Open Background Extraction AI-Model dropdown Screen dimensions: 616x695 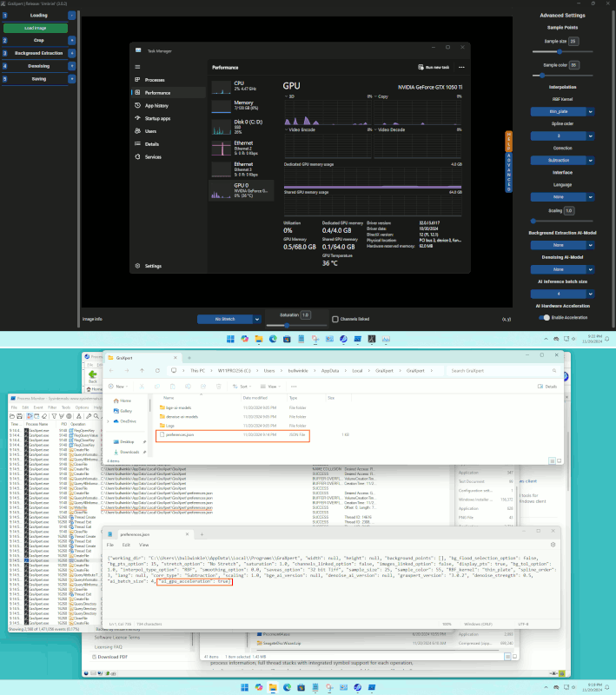pos(562,245)
